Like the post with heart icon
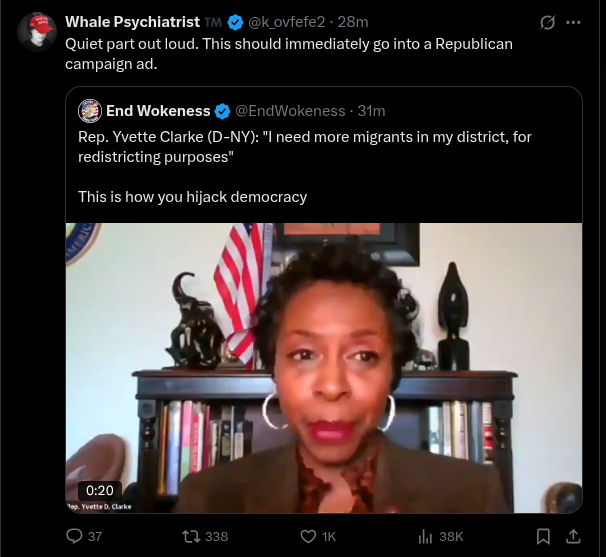 [x=308, y=536]
